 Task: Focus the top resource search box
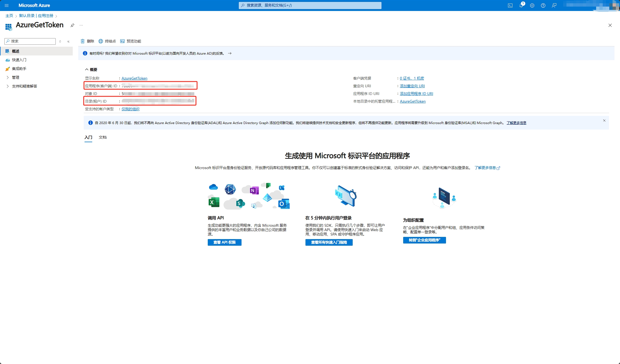310,5
